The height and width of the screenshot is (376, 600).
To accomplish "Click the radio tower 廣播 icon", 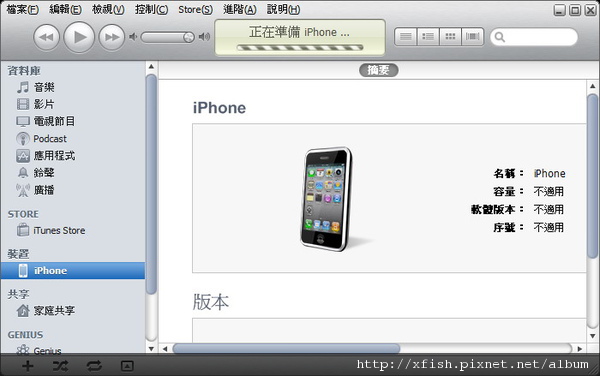I will click(23, 190).
